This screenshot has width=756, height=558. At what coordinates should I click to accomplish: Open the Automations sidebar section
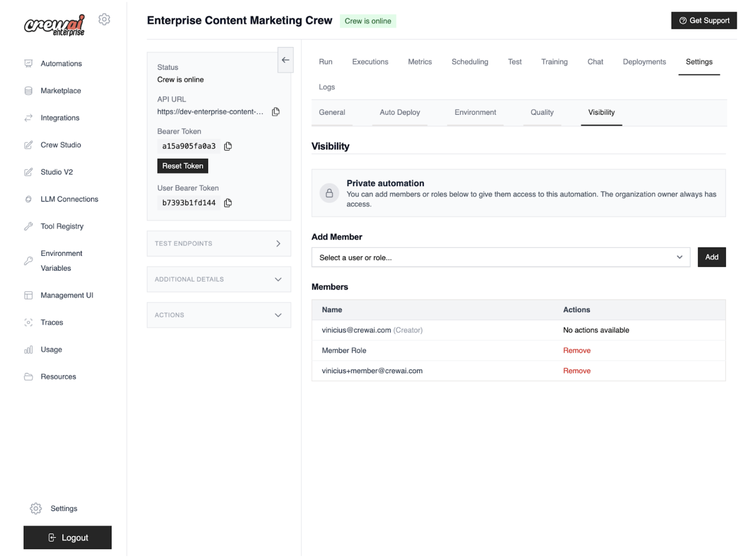pos(61,63)
